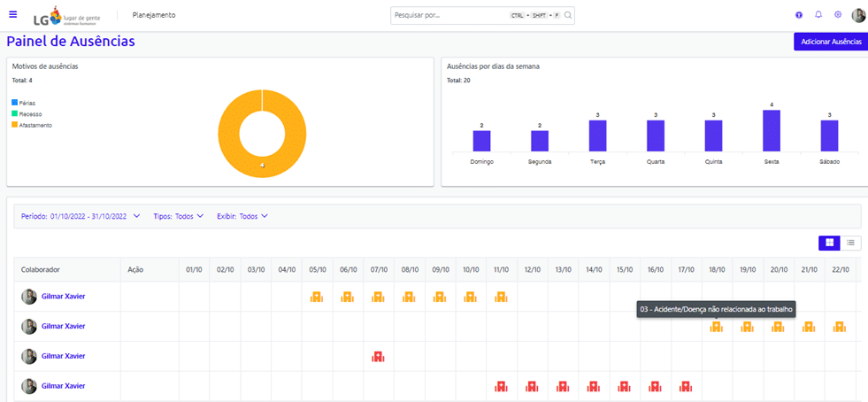Click the Adicionar Ausências button

point(830,42)
